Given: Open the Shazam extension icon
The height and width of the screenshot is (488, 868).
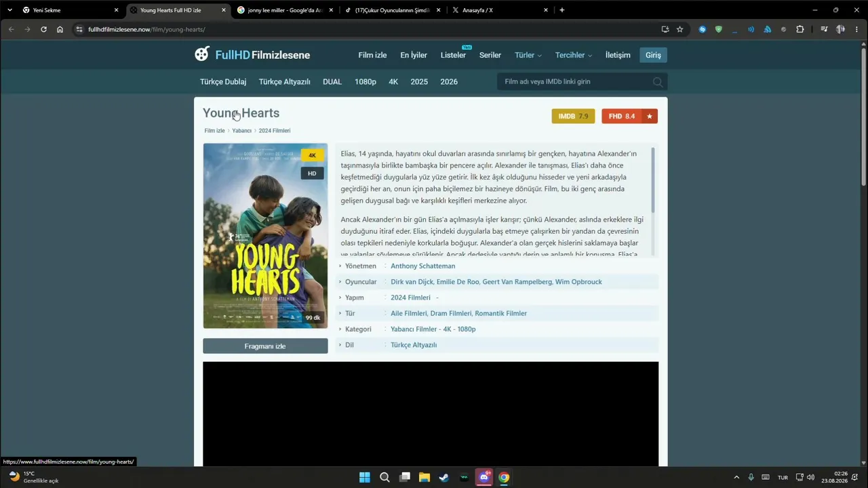Looking at the screenshot, I should click(703, 29).
